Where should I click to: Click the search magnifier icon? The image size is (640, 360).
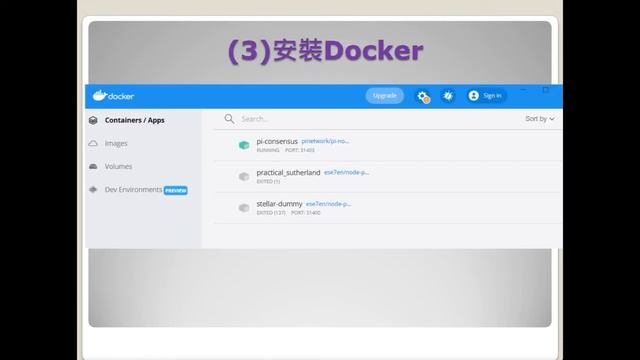229,119
